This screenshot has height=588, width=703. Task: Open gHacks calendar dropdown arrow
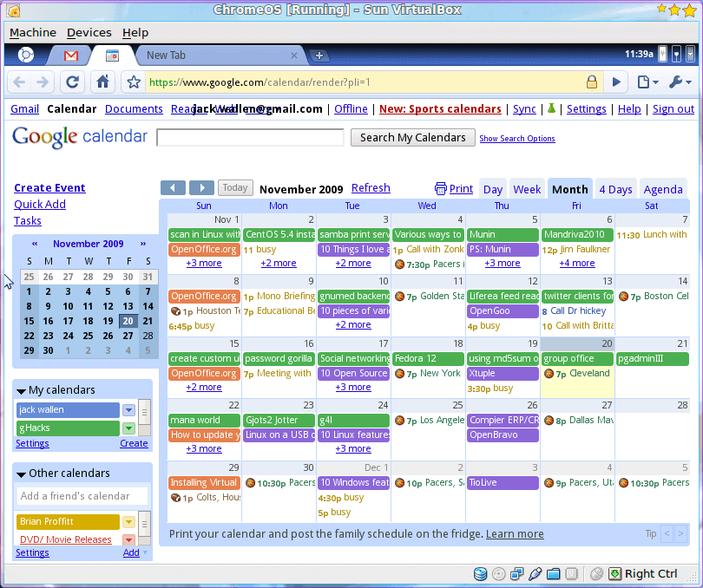128,428
